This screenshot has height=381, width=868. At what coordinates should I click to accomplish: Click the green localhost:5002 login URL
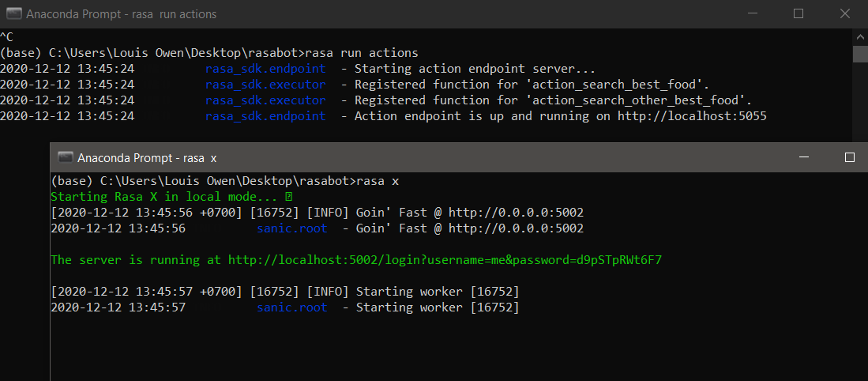click(x=445, y=260)
